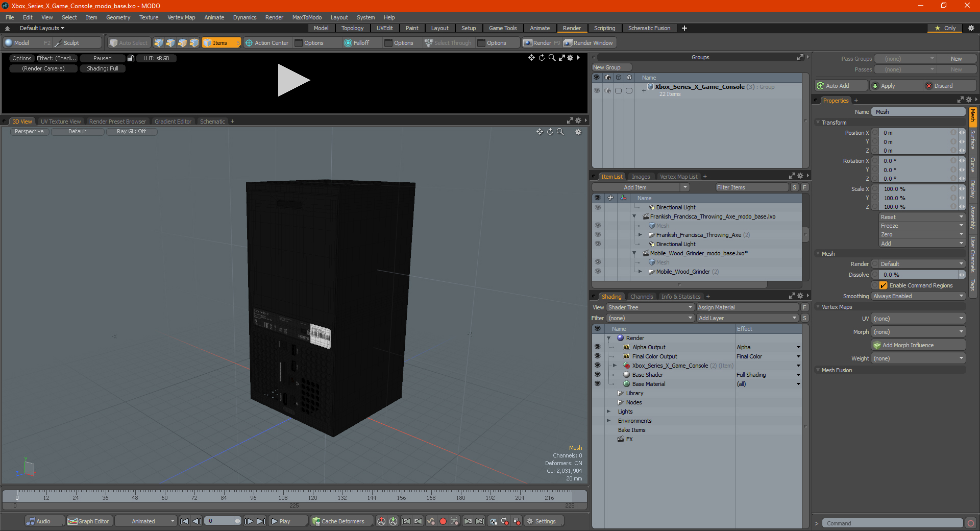Click the Auto Add button
980x531 pixels.
(x=842, y=86)
